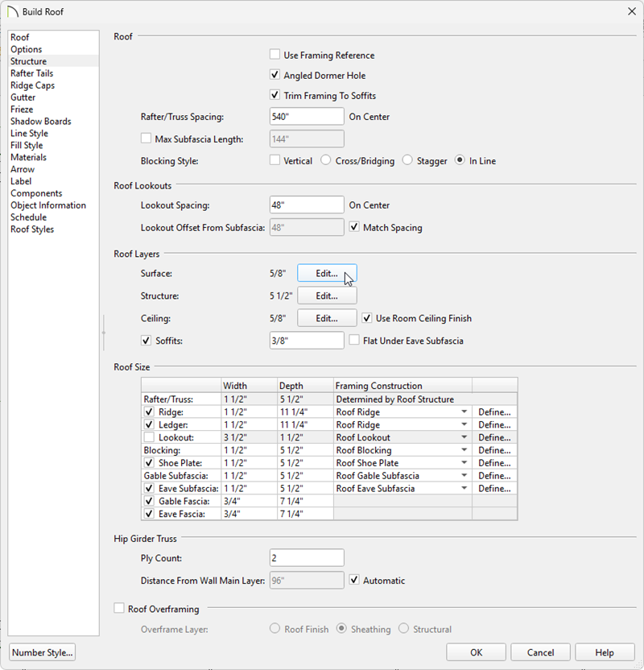Check the Vertical blocking option

(275, 160)
